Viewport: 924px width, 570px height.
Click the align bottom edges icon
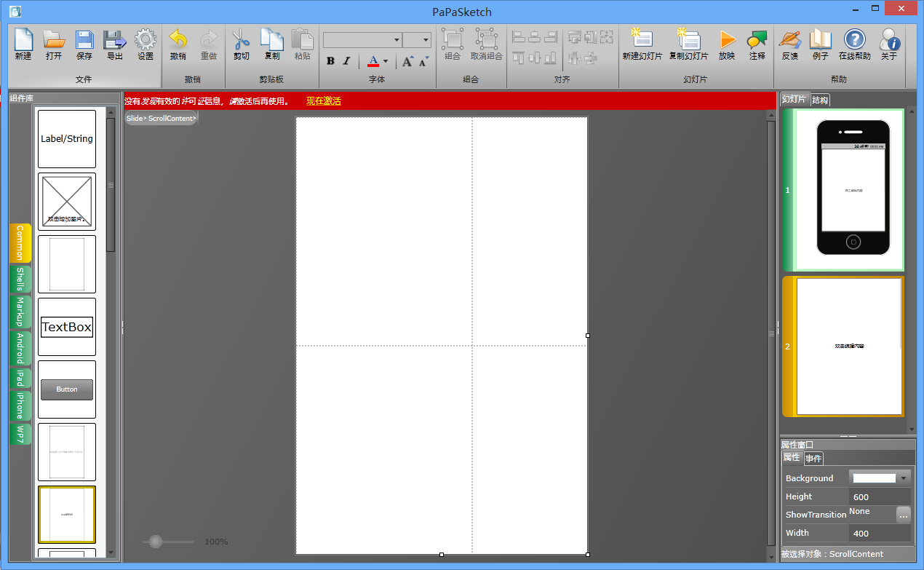pyautogui.click(x=551, y=58)
